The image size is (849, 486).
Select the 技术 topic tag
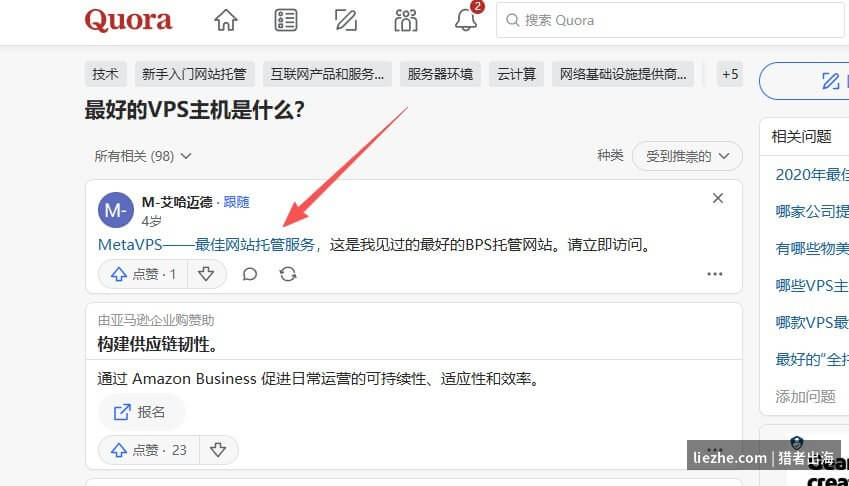click(106, 74)
